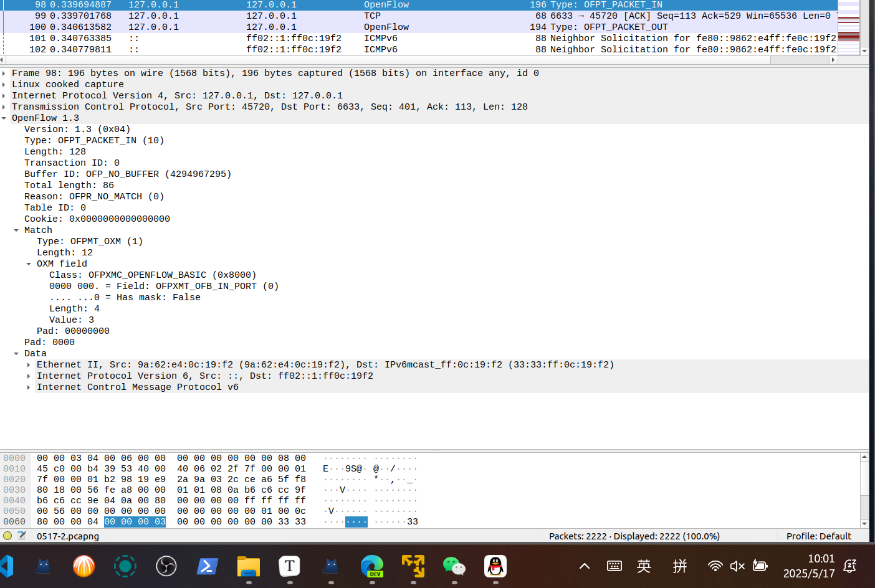
Task: Open capture file properties notepad icon
Action: tap(22, 536)
